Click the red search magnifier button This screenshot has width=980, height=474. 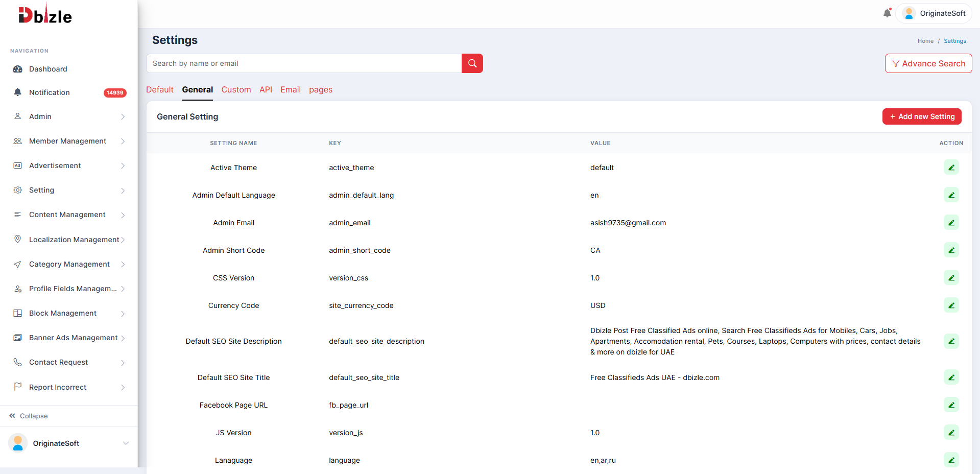point(472,63)
